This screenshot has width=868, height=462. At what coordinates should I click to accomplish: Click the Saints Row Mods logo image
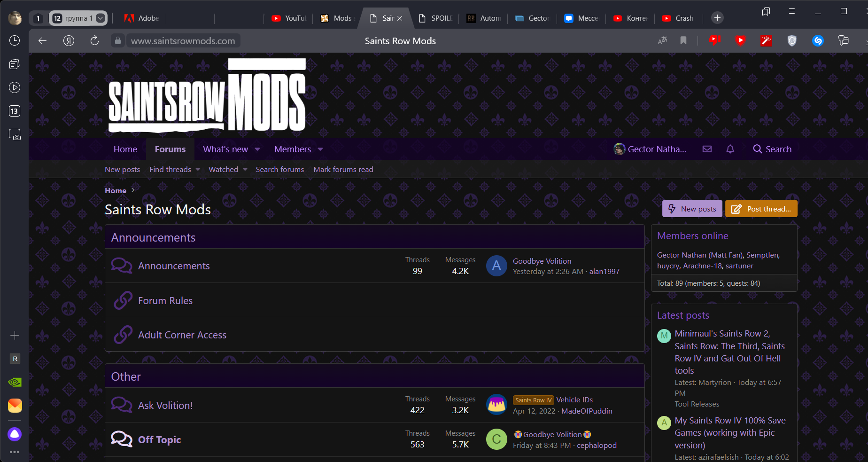207,95
